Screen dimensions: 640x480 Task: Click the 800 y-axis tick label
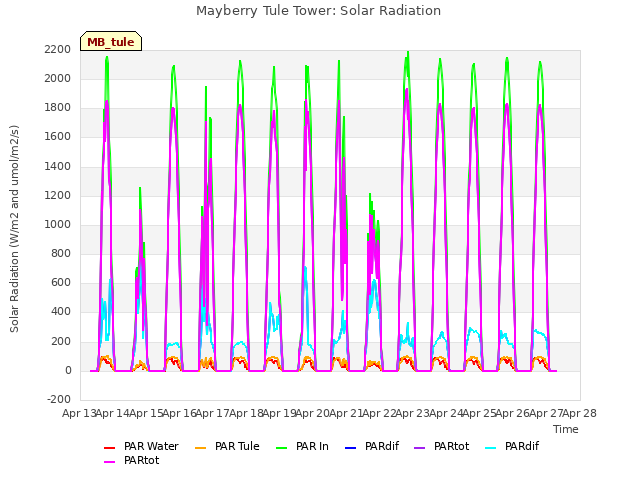click(61, 253)
